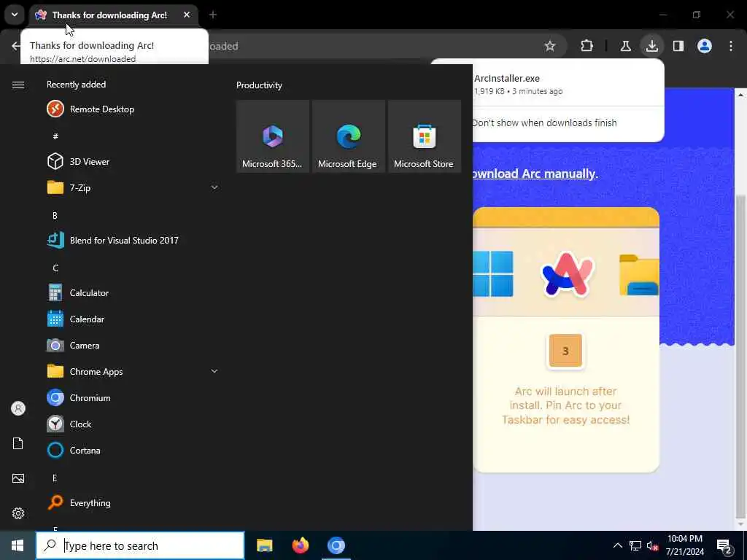
Task: Launch Cortana from the app list
Action: [x=133, y=450]
